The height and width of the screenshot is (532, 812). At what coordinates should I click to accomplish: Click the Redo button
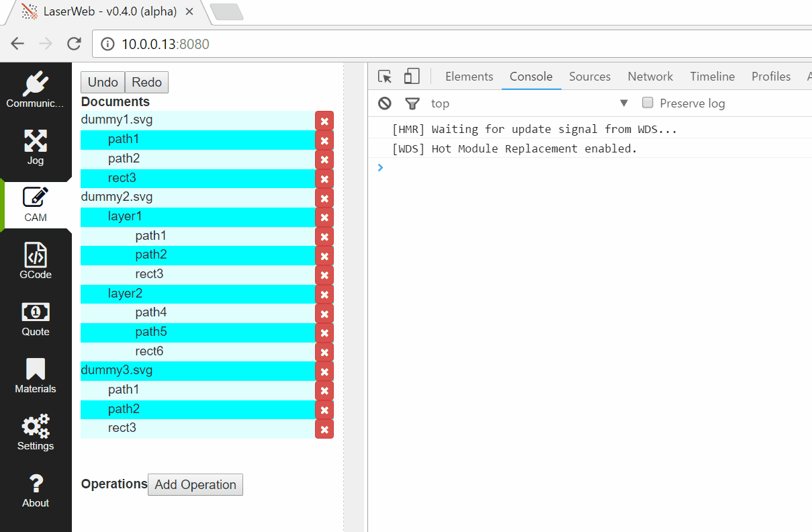[x=146, y=82]
